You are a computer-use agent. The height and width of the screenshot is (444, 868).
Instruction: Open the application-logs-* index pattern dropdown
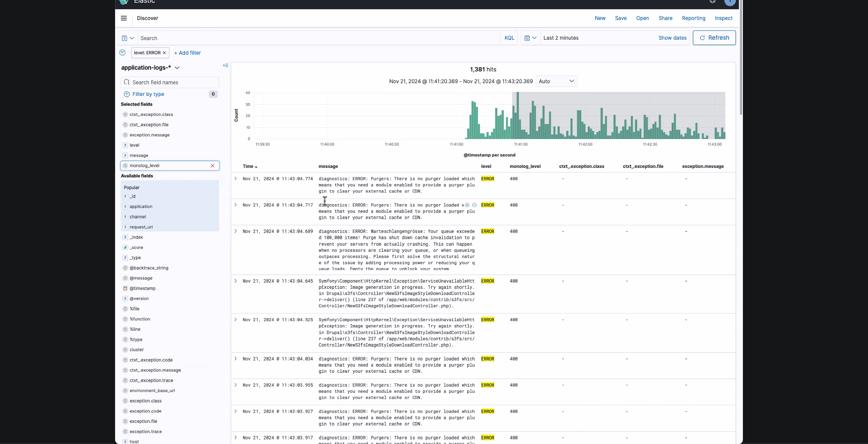tap(150, 68)
